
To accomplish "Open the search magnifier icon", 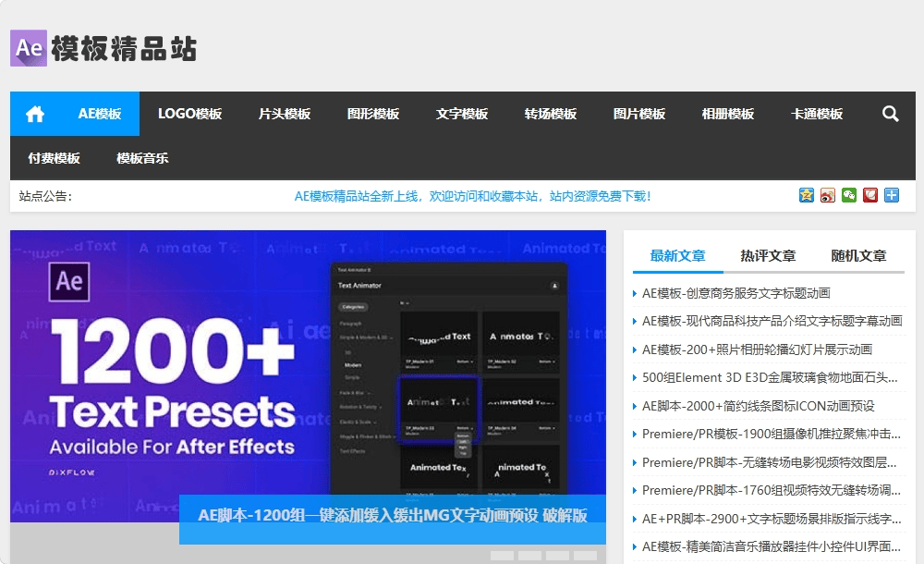I will click(x=890, y=114).
